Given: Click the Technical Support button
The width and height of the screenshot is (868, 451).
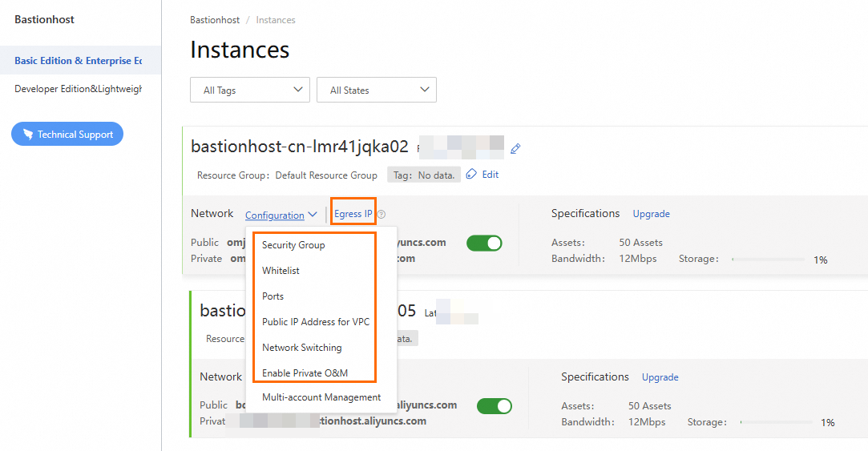Looking at the screenshot, I should tap(67, 134).
